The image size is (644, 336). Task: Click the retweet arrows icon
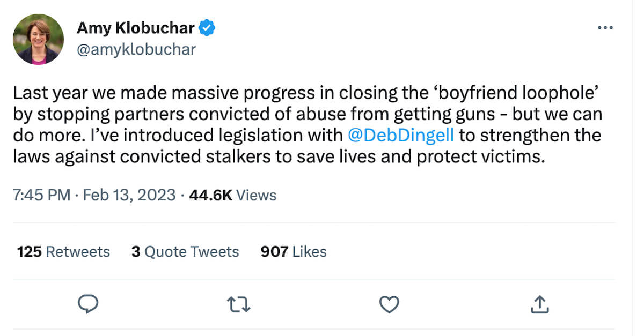click(238, 304)
